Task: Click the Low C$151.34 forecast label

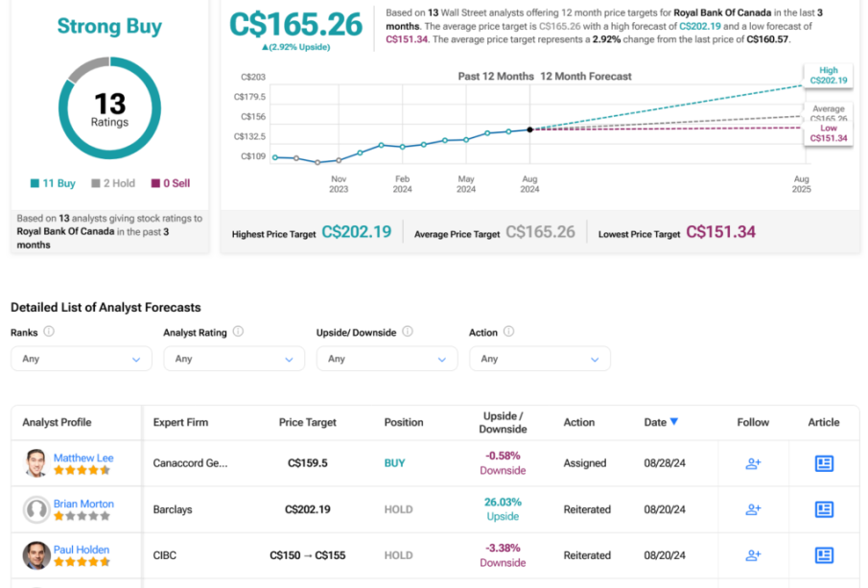Action: click(828, 133)
